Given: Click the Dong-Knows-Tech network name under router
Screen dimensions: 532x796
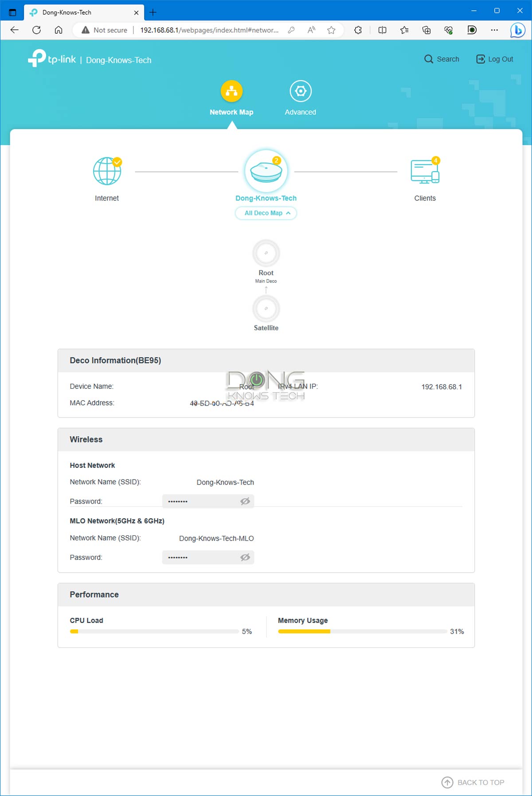Looking at the screenshot, I should (266, 198).
